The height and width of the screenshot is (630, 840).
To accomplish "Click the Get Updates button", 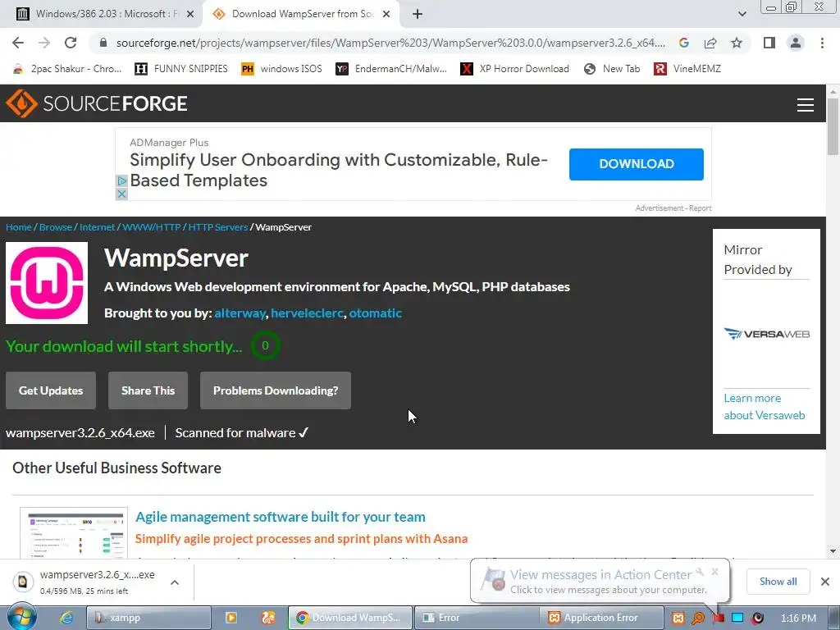I will 51,390.
